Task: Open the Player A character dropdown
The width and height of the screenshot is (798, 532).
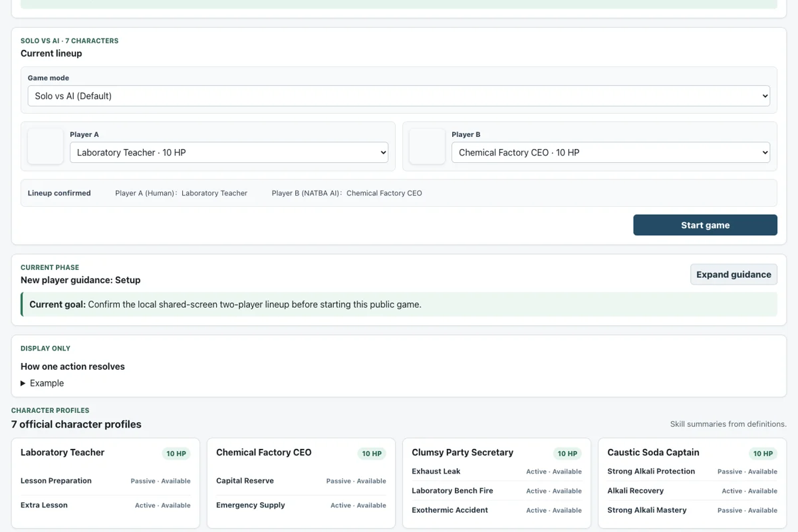Action: [229, 152]
